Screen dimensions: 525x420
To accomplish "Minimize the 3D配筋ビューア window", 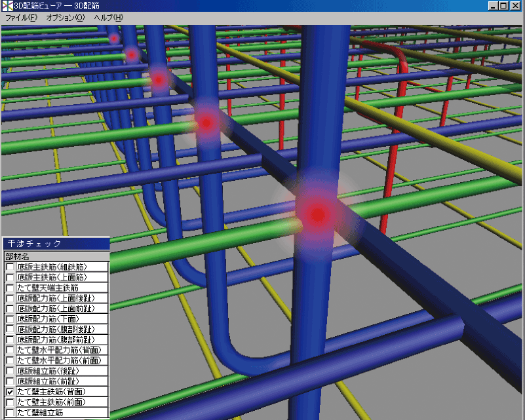I will 493,5.
